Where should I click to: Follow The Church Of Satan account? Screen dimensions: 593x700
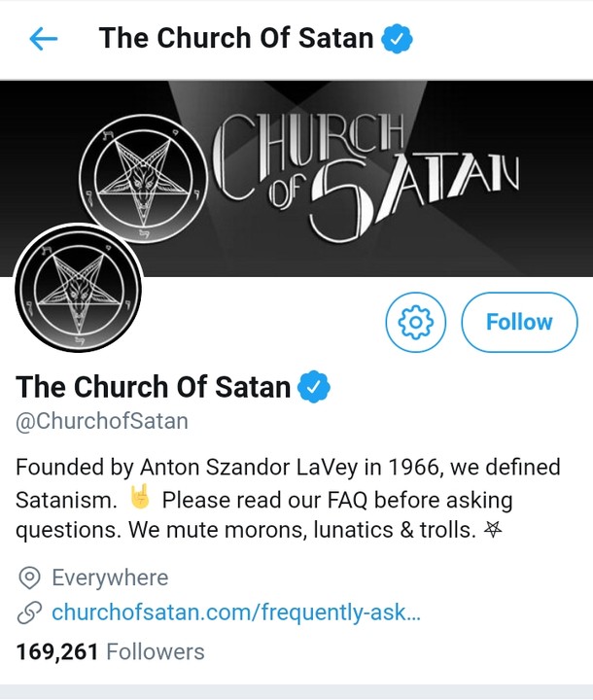(519, 322)
